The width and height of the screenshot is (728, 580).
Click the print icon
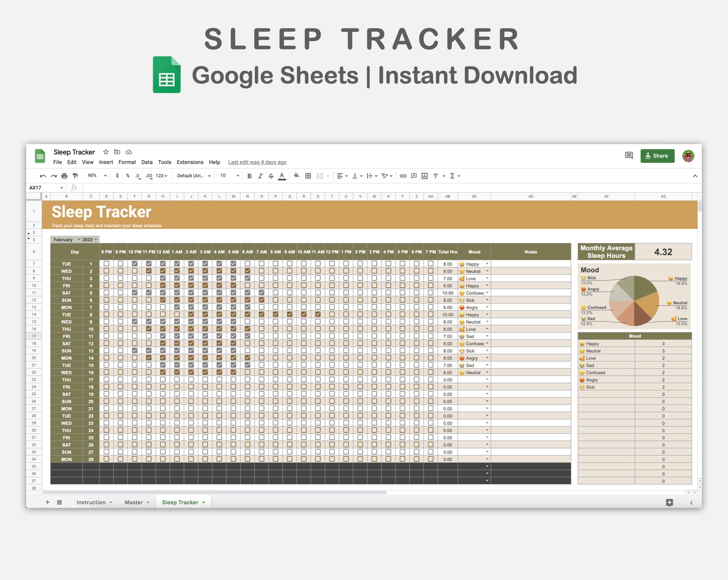point(64,176)
